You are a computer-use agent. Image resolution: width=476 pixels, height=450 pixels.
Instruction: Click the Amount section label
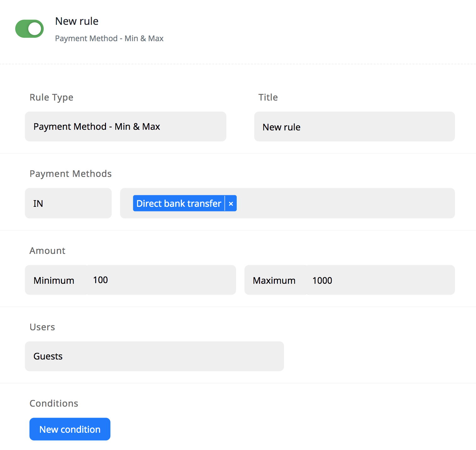pyautogui.click(x=47, y=251)
